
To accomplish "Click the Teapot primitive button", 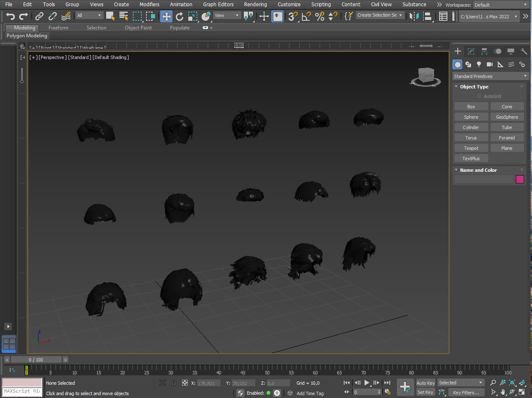I will coord(471,148).
